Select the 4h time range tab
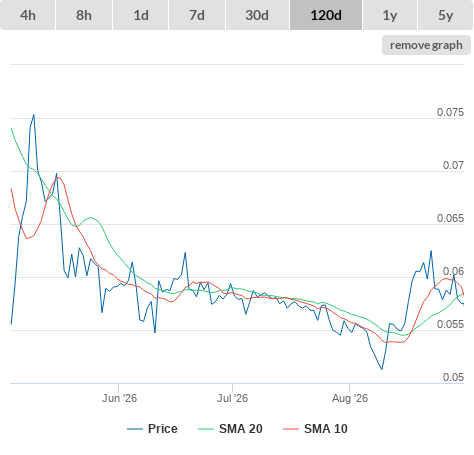Viewport: 474px width, 455px height. [27, 15]
